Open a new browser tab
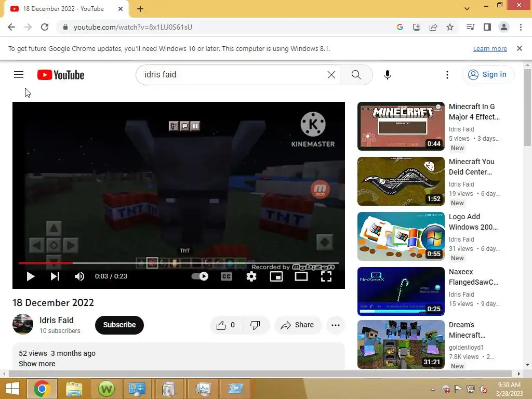Viewport: 532px width, 399px height. [140, 9]
